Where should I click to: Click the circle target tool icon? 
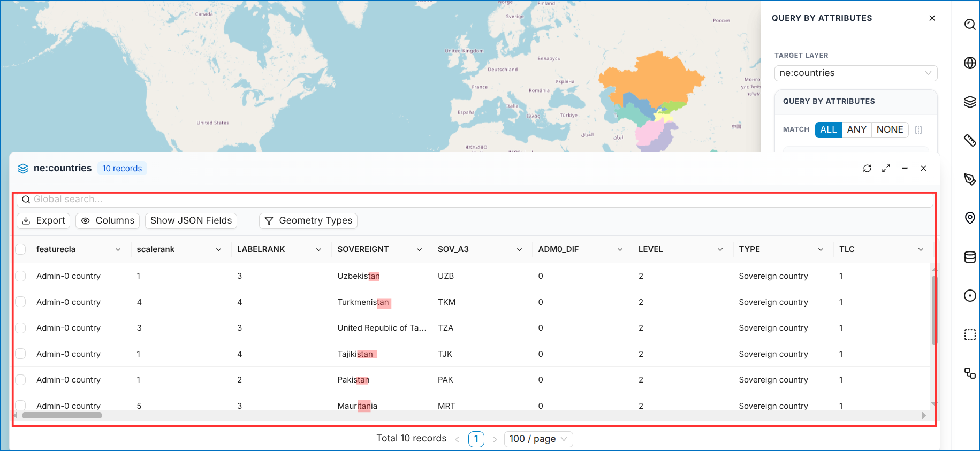tap(970, 296)
